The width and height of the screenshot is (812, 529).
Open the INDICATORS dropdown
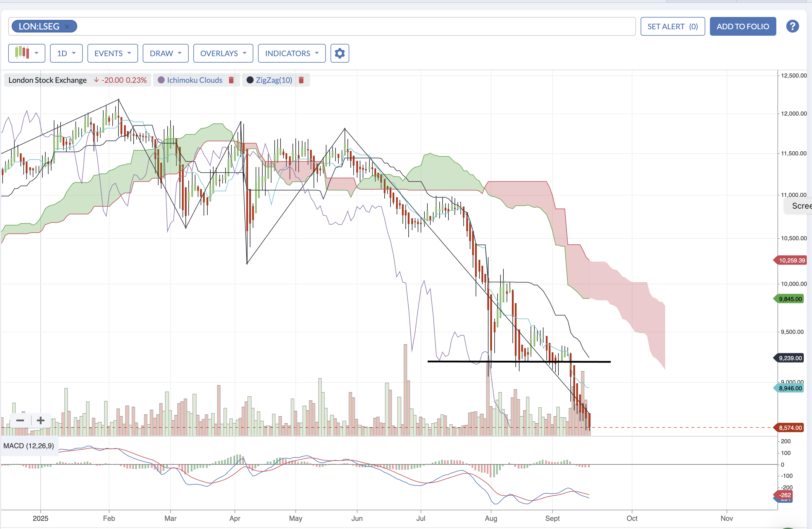pyautogui.click(x=292, y=53)
